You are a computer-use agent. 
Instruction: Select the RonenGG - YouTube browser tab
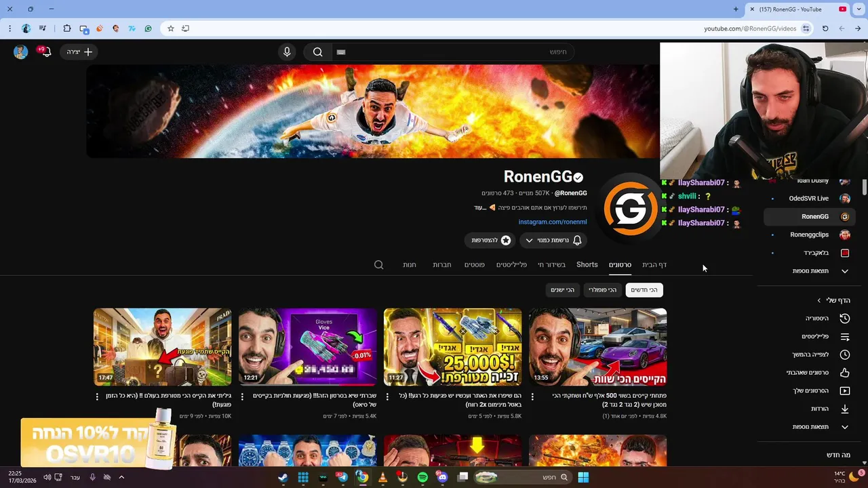[x=798, y=9]
